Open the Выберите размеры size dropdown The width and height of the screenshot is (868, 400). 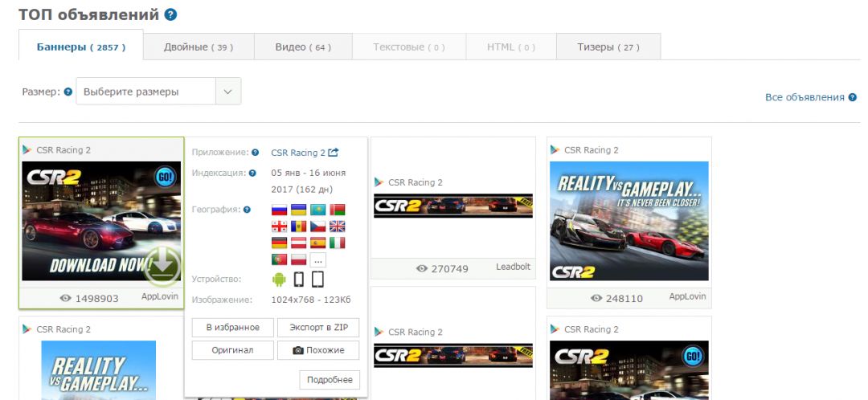158,92
